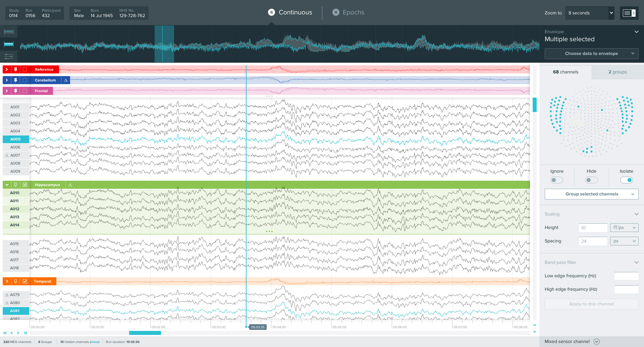The width and height of the screenshot is (644, 347).
Task: Pin the Cerebellum group
Action: pos(15,80)
